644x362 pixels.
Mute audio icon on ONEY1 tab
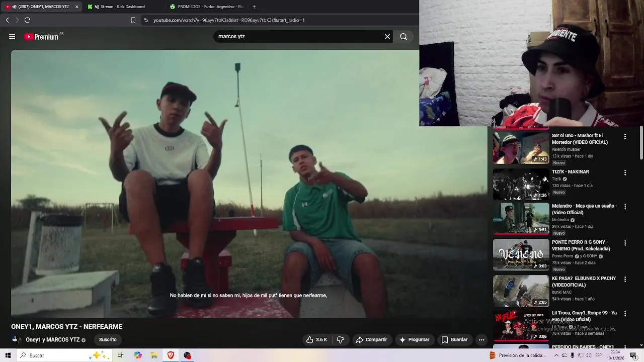14,7
